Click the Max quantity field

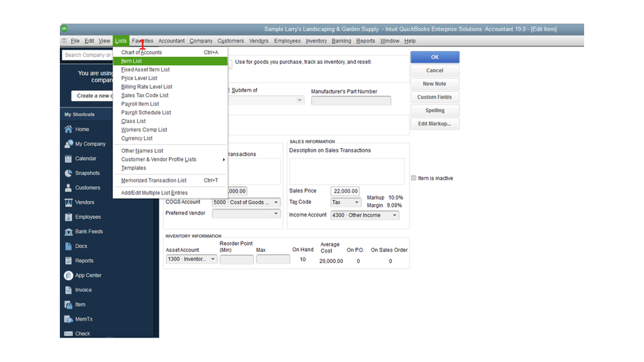[x=273, y=260]
